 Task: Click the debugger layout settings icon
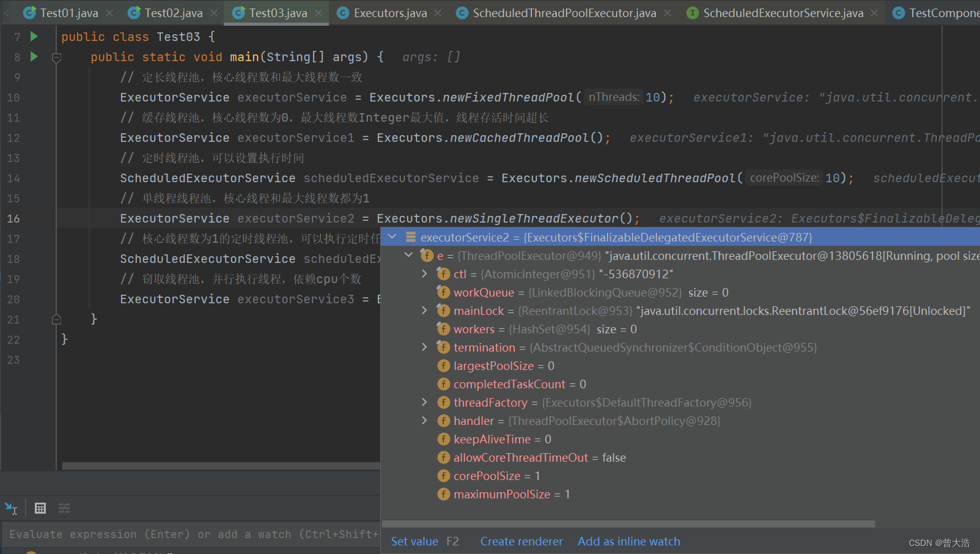[x=64, y=508]
